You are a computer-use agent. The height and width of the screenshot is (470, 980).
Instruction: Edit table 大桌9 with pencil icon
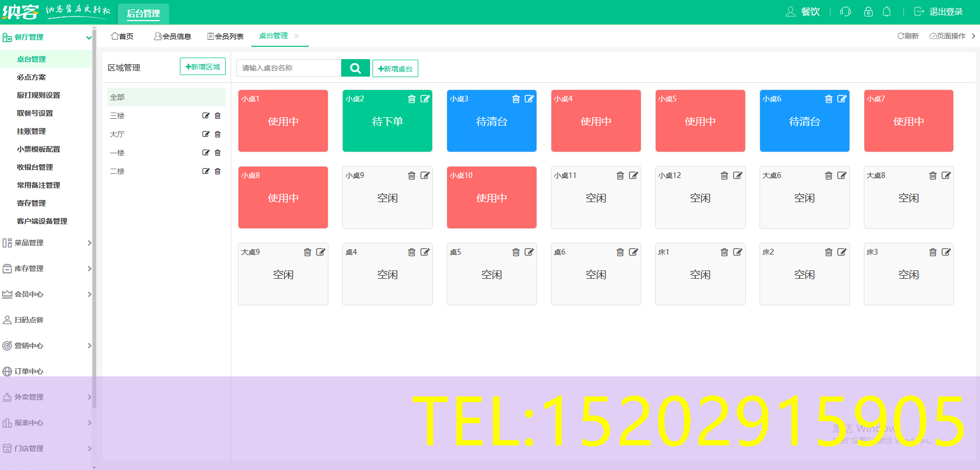[321, 252]
